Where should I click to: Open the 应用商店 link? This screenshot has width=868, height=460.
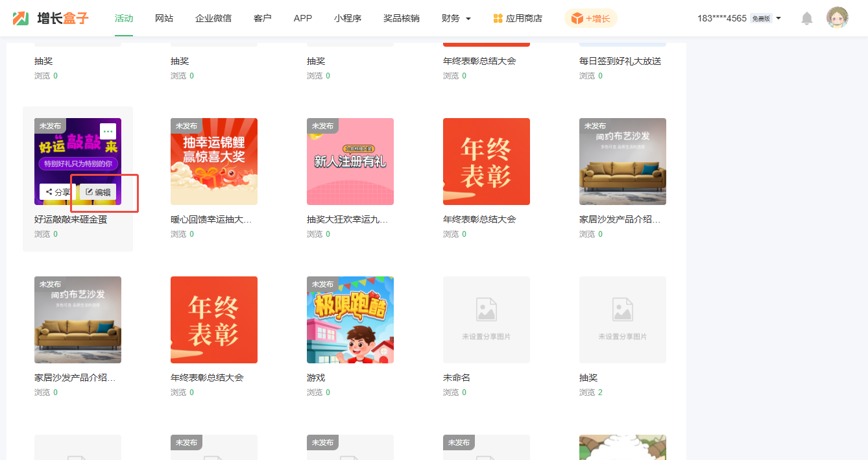pos(518,18)
